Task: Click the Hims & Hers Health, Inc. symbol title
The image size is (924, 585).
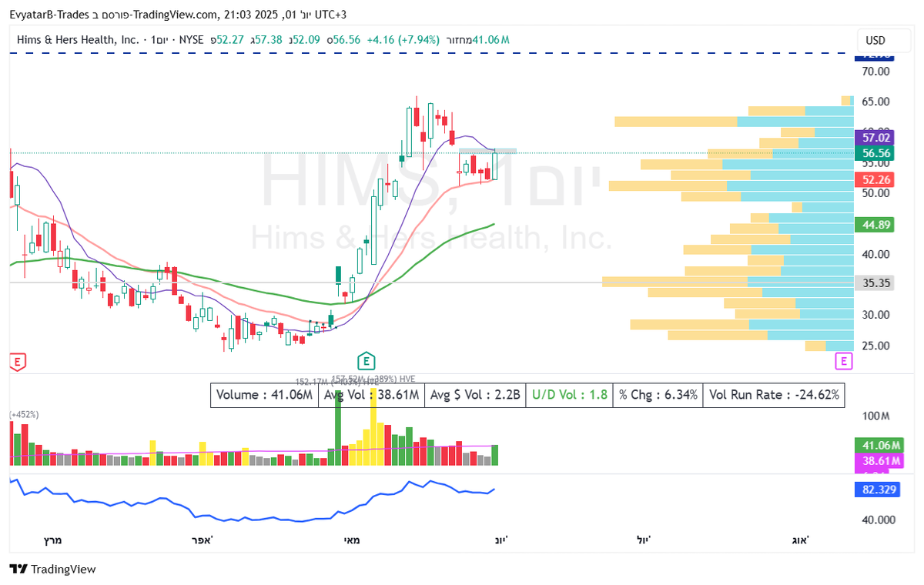Action: [x=77, y=39]
